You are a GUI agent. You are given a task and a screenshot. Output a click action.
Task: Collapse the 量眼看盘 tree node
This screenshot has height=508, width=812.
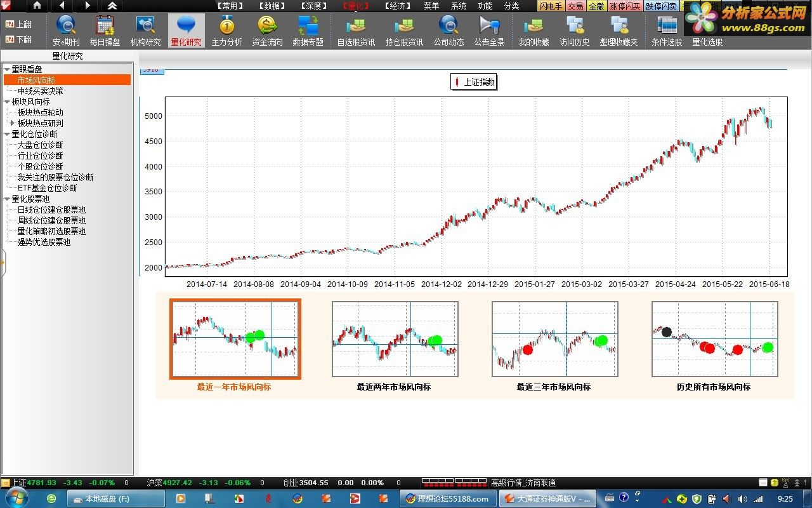pos(7,69)
